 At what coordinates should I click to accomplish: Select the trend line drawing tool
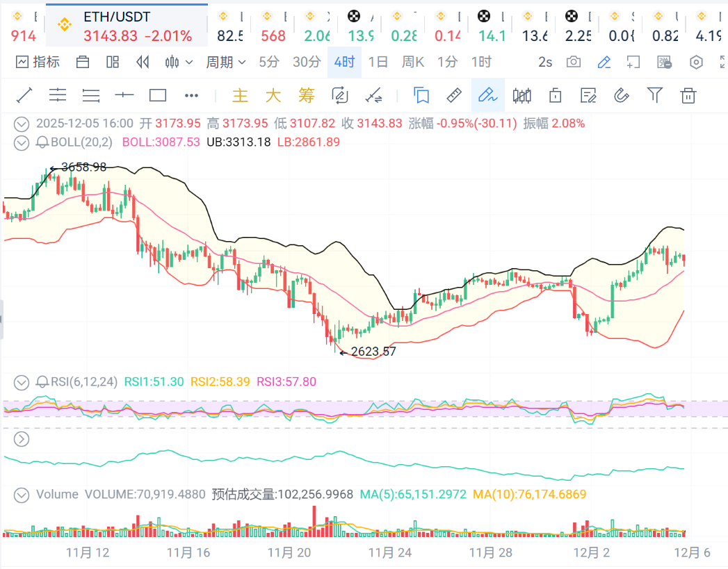(24, 95)
